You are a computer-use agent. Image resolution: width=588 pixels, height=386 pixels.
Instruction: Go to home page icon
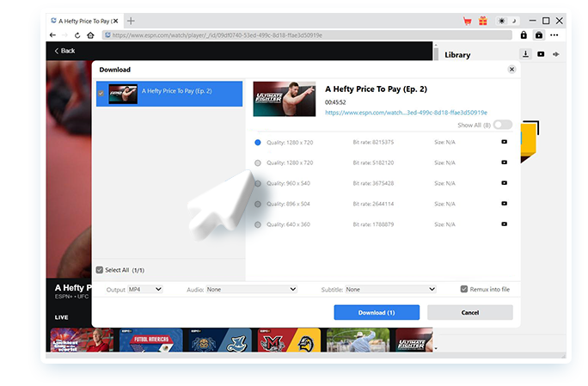[x=90, y=35]
